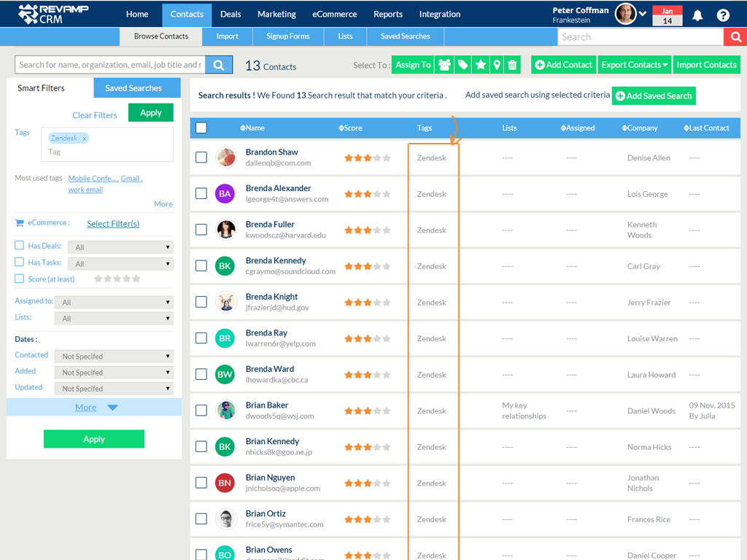Open the help question mark icon
Screen dimensions: 747x560
[723, 15]
